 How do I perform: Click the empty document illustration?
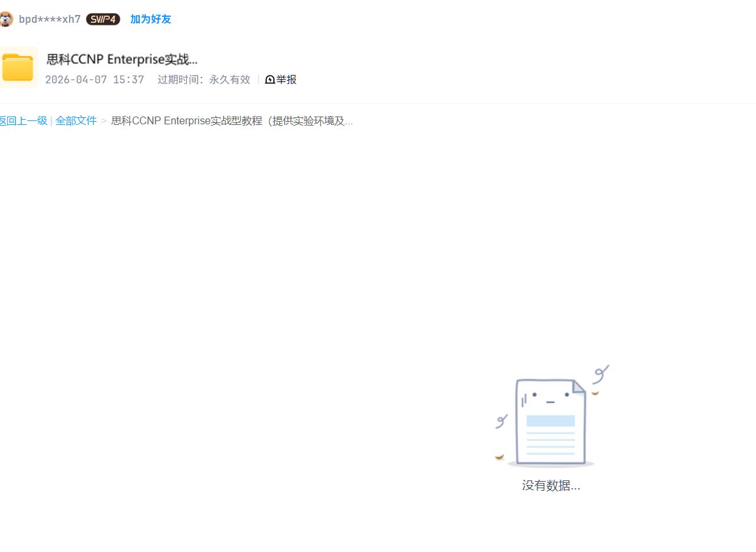pos(550,423)
